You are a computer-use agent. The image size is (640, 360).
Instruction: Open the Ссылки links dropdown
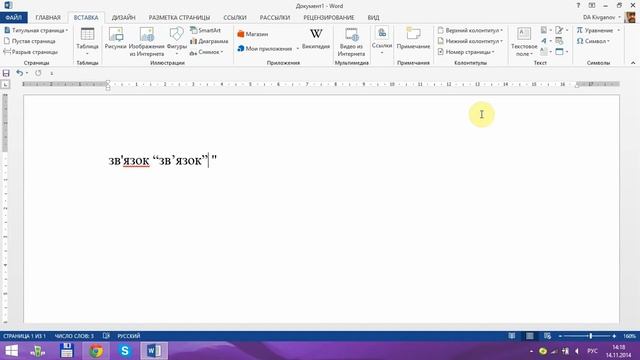point(382,41)
